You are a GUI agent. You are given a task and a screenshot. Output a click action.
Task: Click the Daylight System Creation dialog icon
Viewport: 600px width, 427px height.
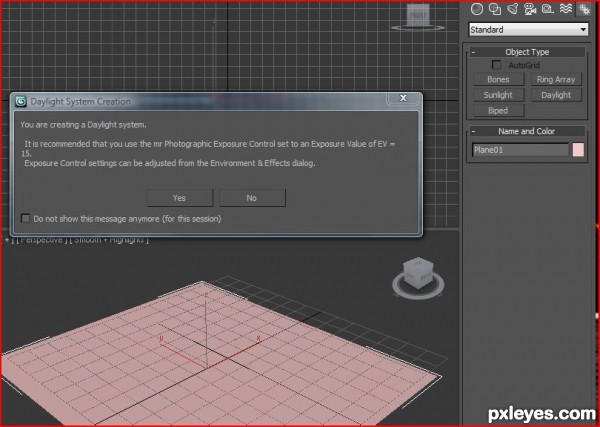(x=21, y=101)
